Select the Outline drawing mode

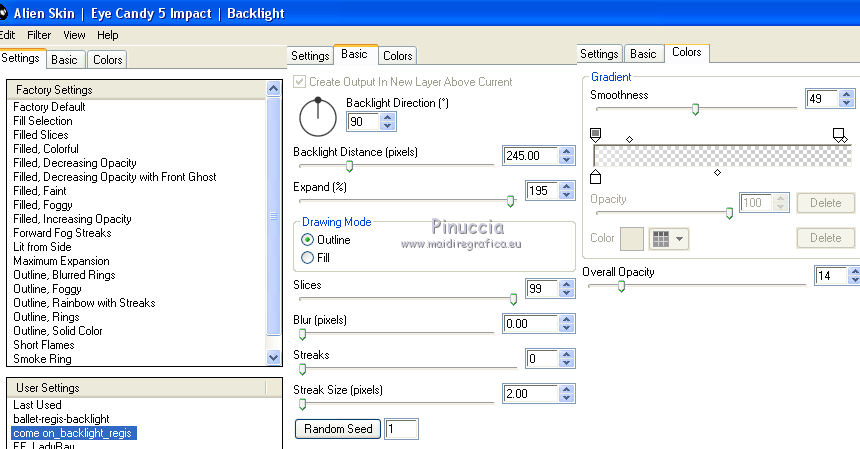pos(308,240)
